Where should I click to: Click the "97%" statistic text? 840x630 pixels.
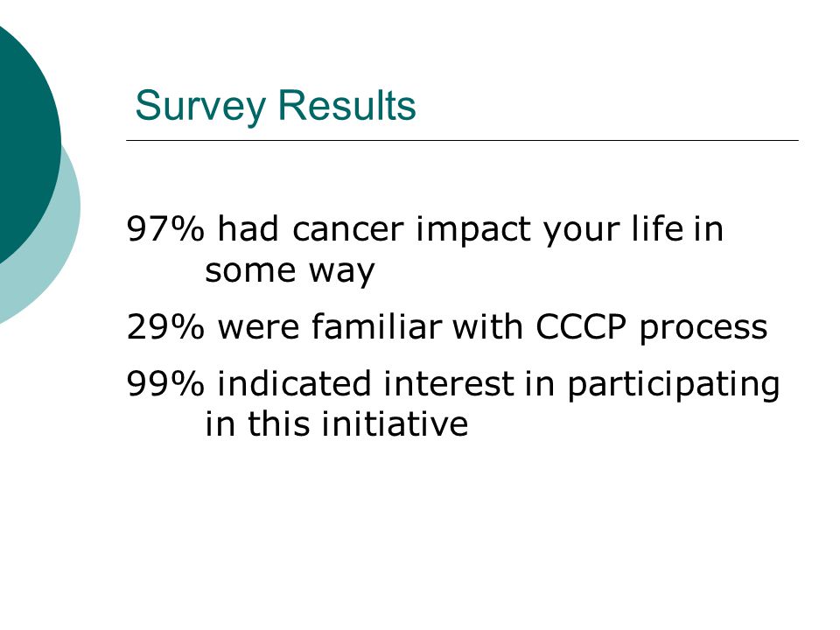[x=165, y=228]
